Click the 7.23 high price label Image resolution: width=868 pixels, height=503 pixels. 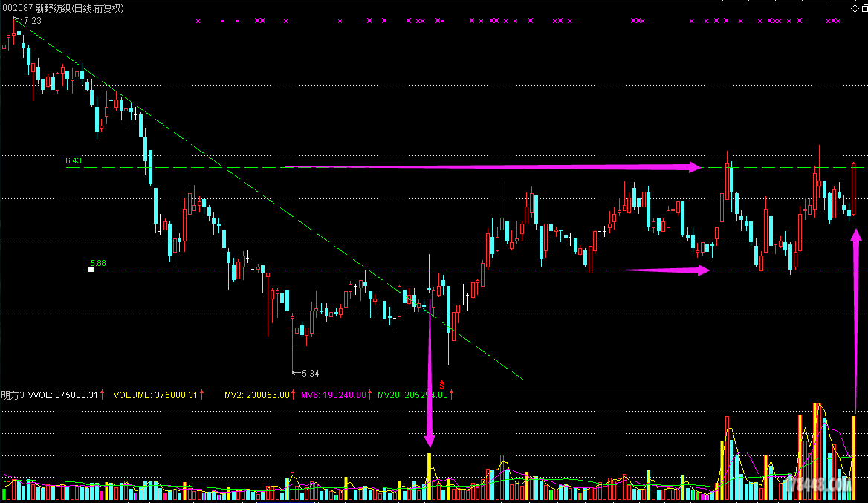pyautogui.click(x=33, y=21)
